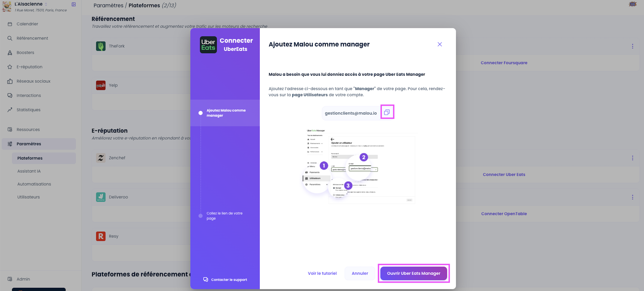The width and height of the screenshot is (644, 291).
Task: Open Réseaux sociaux page
Action: point(33,81)
